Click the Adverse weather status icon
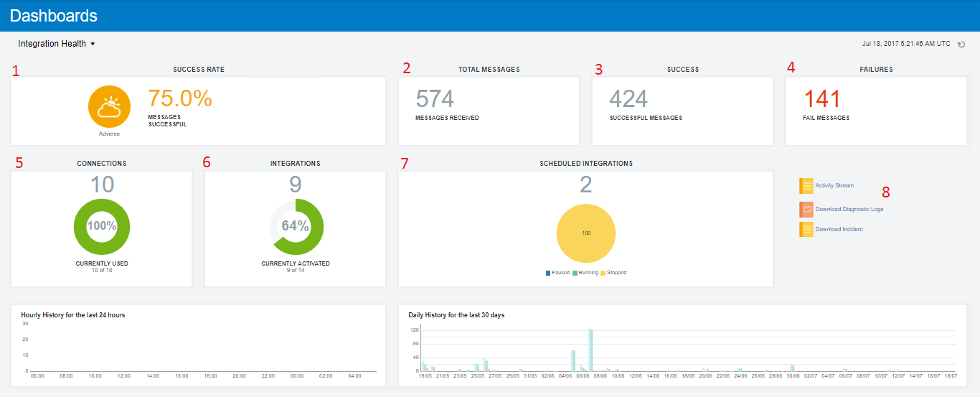This screenshot has height=397, width=980. pyautogui.click(x=109, y=107)
